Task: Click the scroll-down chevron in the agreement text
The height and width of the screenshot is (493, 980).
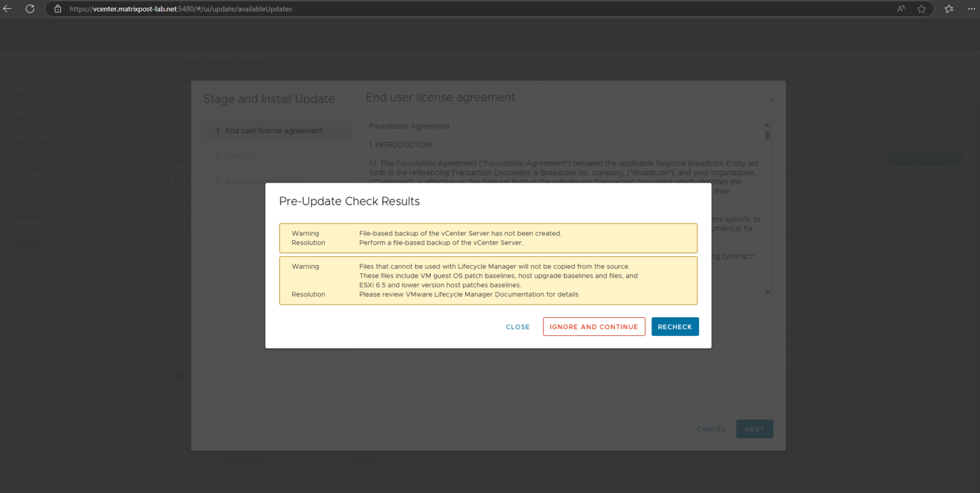Action: point(768,293)
